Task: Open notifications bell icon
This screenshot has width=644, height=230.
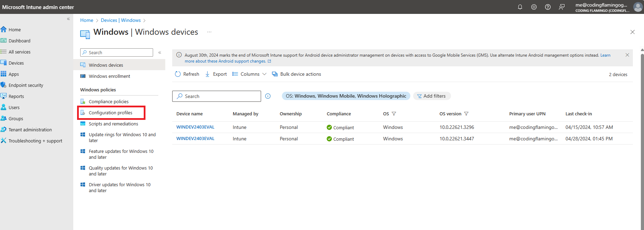Action: (x=520, y=7)
